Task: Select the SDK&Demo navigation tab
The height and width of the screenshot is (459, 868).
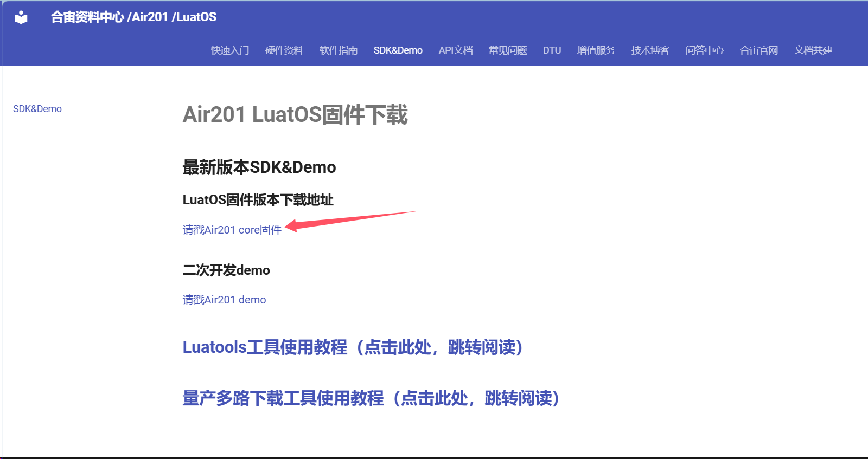Action: pyautogui.click(x=398, y=50)
